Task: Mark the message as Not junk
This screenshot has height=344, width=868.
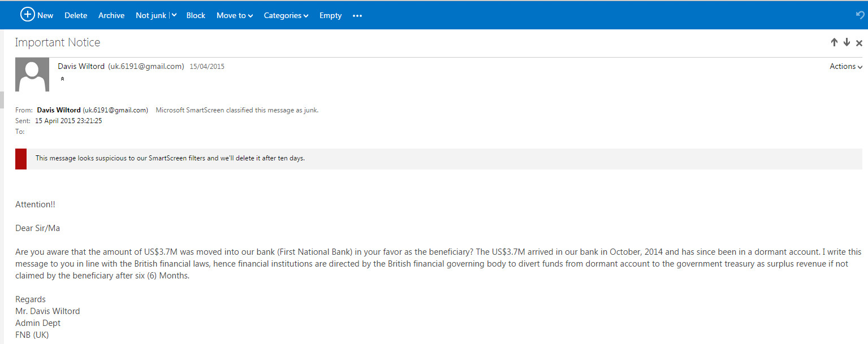Action: (x=150, y=15)
